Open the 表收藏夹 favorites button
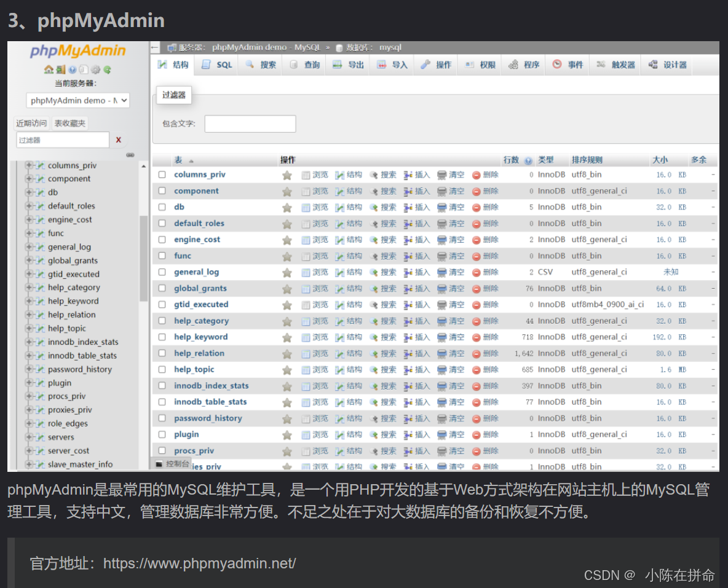728x588 pixels. [69, 123]
